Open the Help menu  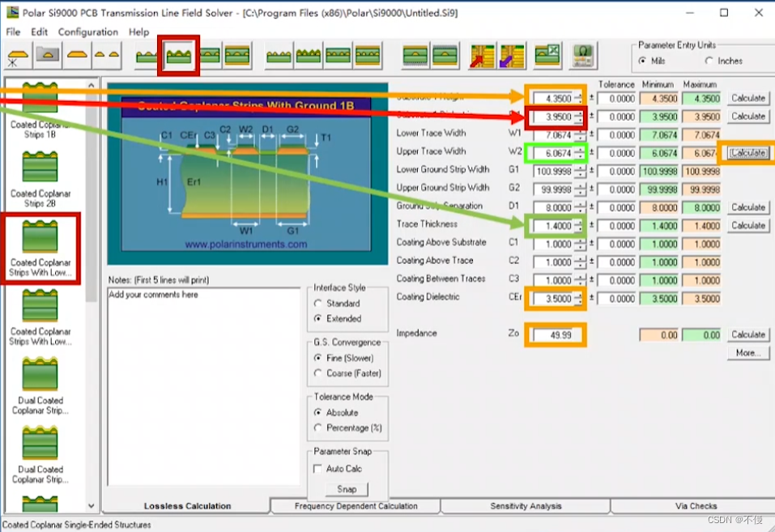coord(139,32)
